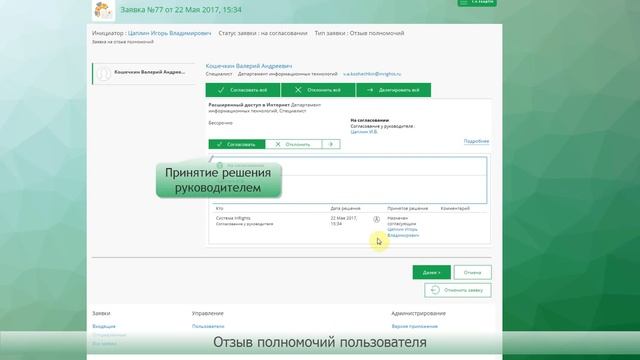Open the Пользователи footer link
This screenshot has width=640, height=360.
(208, 326)
